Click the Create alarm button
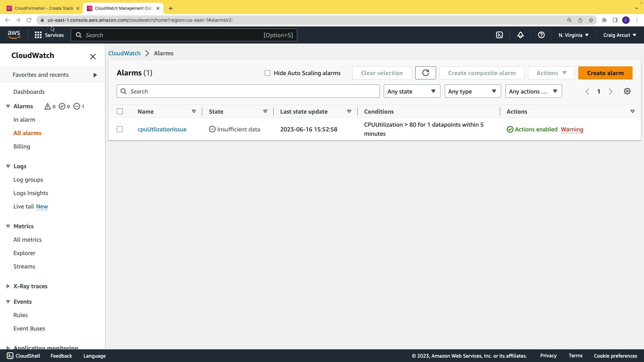 point(605,73)
